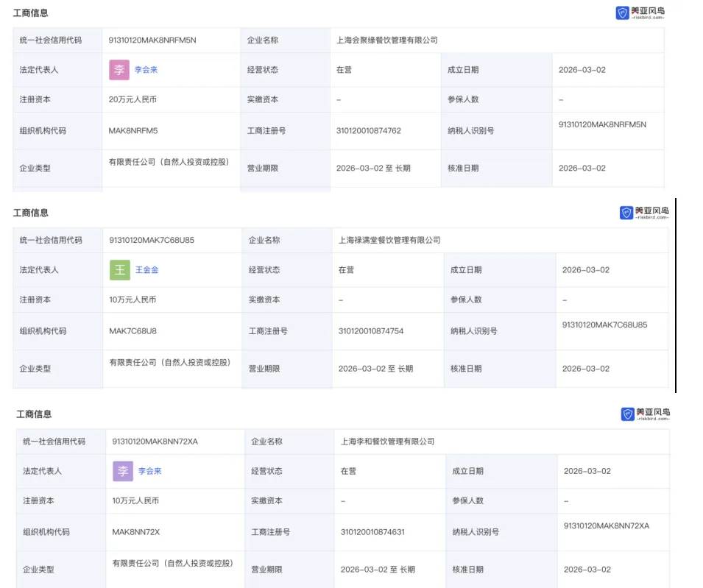Click registration number 310120010874754
The width and height of the screenshot is (703, 588).
click(x=371, y=331)
